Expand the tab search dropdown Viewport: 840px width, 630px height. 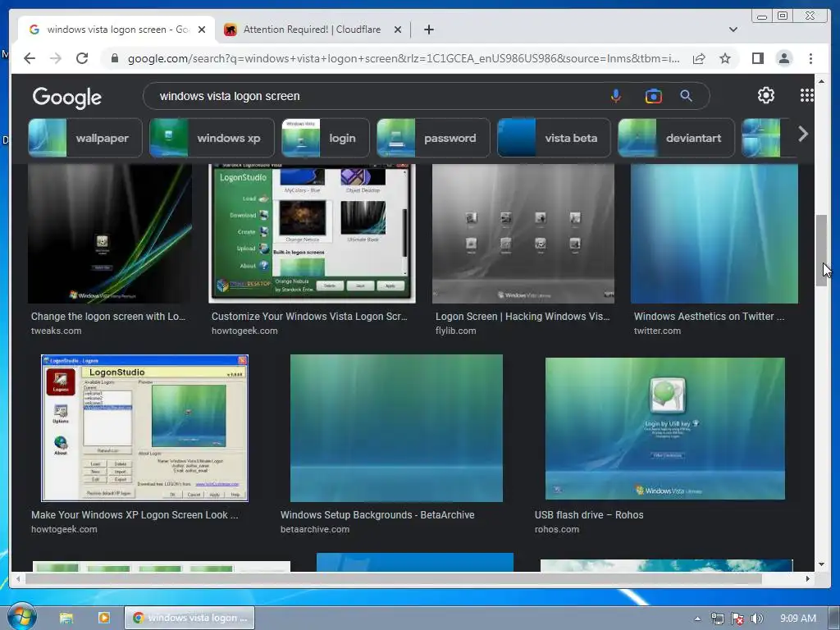tap(733, 30)
